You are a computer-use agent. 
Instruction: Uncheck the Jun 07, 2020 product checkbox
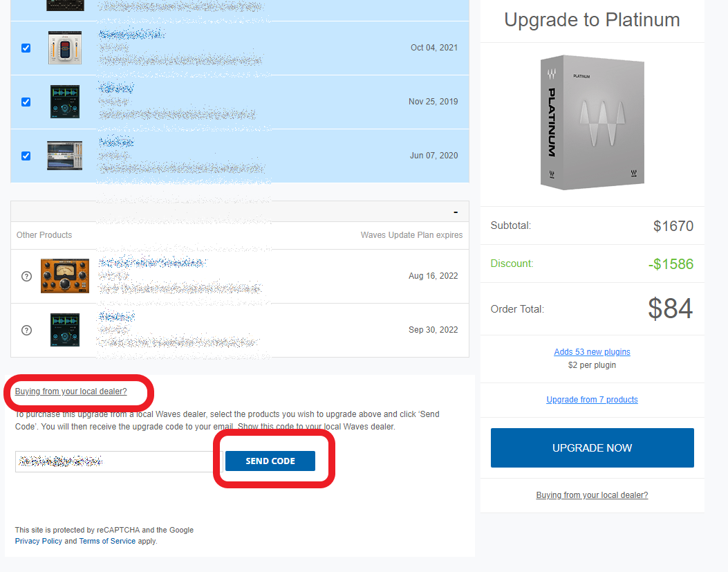[x=26, y=156]
